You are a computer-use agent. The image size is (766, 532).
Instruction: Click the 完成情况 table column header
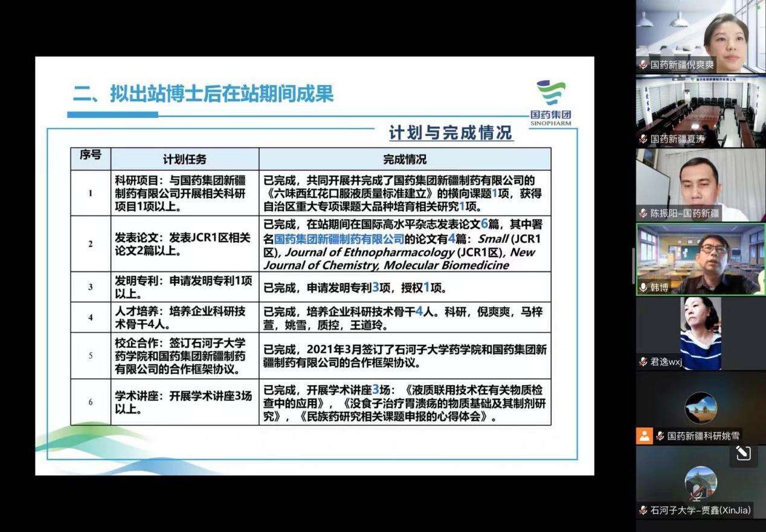point(404,159)
